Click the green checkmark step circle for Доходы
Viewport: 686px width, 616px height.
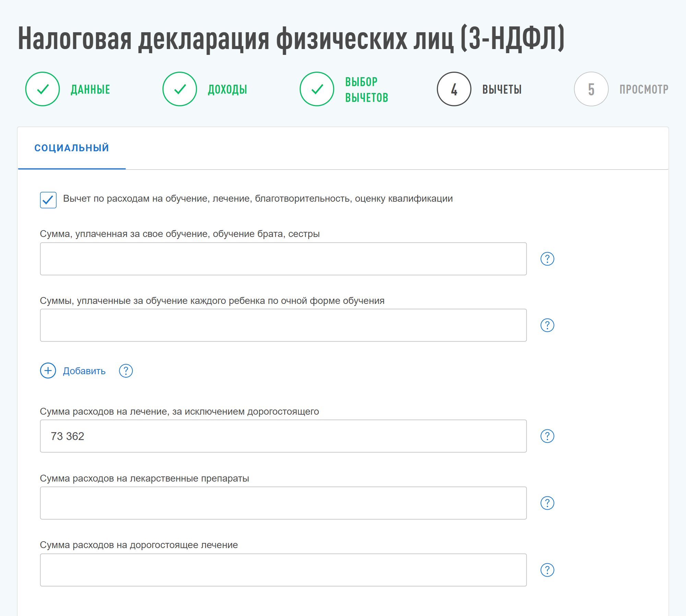[x=180, y=89]
